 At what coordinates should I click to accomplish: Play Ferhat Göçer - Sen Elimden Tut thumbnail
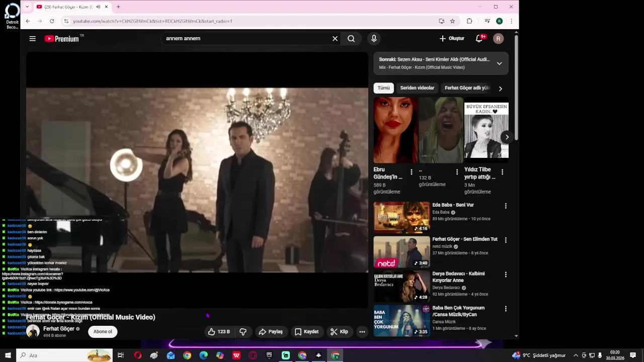[x=401, y=252]
